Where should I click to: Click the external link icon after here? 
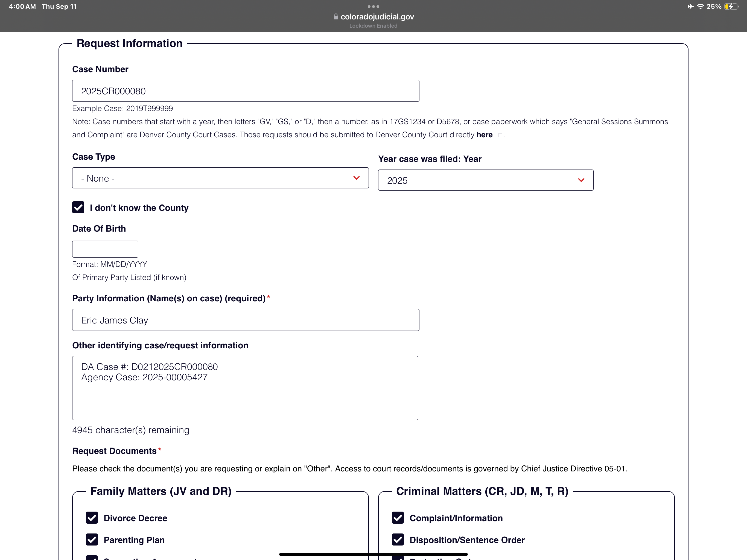500,135
